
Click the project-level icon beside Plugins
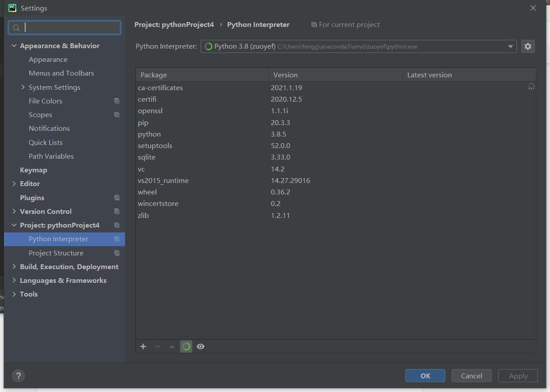[x=117, y=198]
